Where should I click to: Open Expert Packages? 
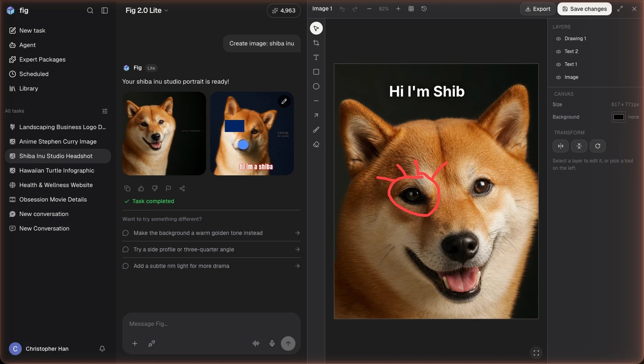pyautogui.click(x=58, y=60)
